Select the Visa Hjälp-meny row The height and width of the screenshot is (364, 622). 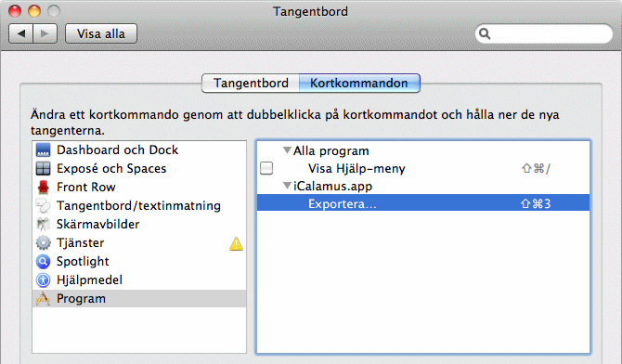423,168
